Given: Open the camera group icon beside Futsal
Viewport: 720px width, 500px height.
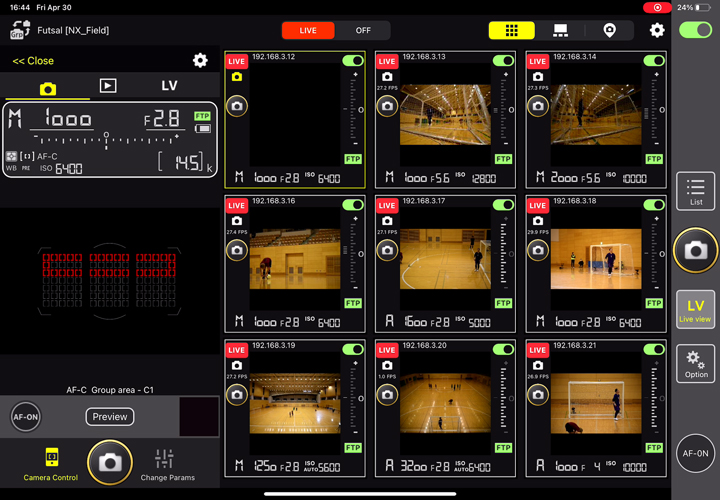Looking at the screenshot, I should [20, 30].
